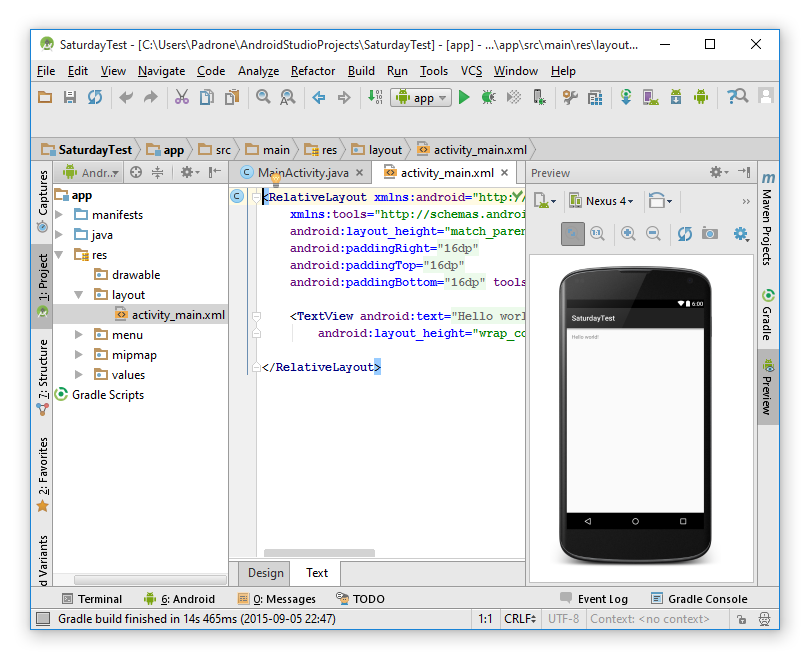
Task: Open the preview configuration file dropdown
Action: coord(544,201)
